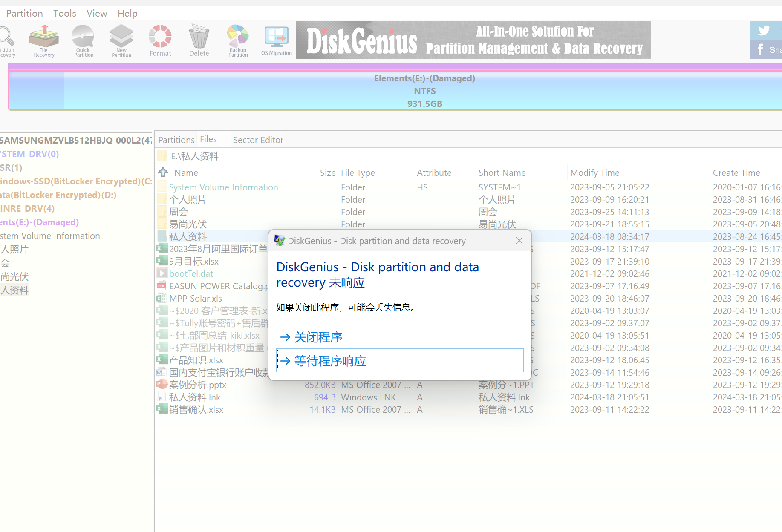Select 个人照片 folder in left tree
Screen dimensions: 782x532
(x=14, y=249)
